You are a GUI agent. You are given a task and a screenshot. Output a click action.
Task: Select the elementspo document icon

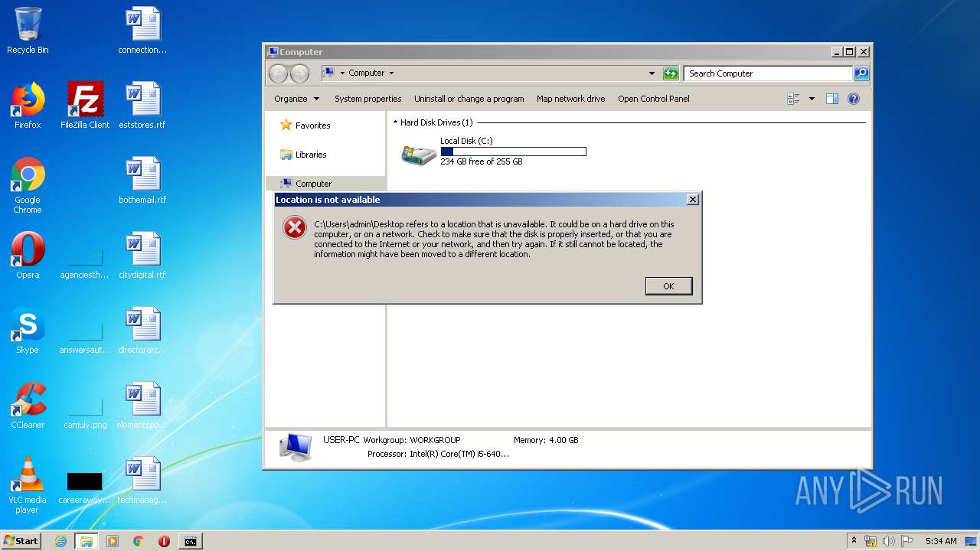(143, 406)
